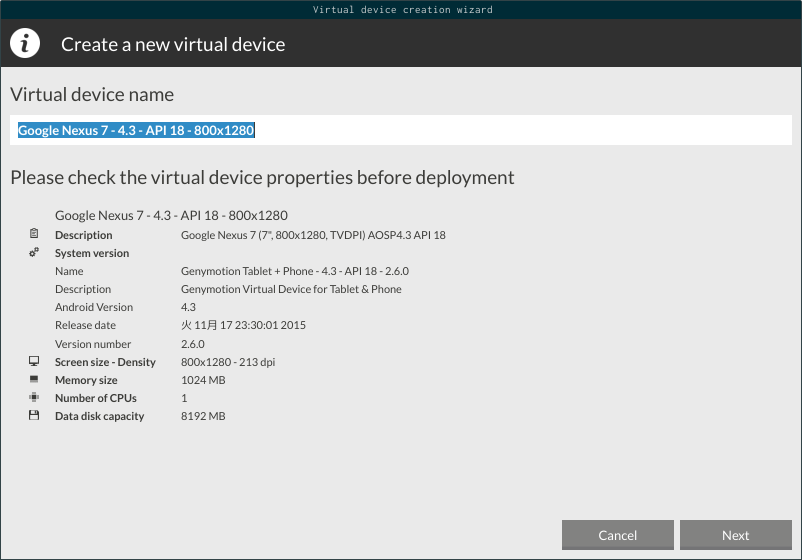
Task: Click the 'Version number' label
Action: tap(93, 344)
